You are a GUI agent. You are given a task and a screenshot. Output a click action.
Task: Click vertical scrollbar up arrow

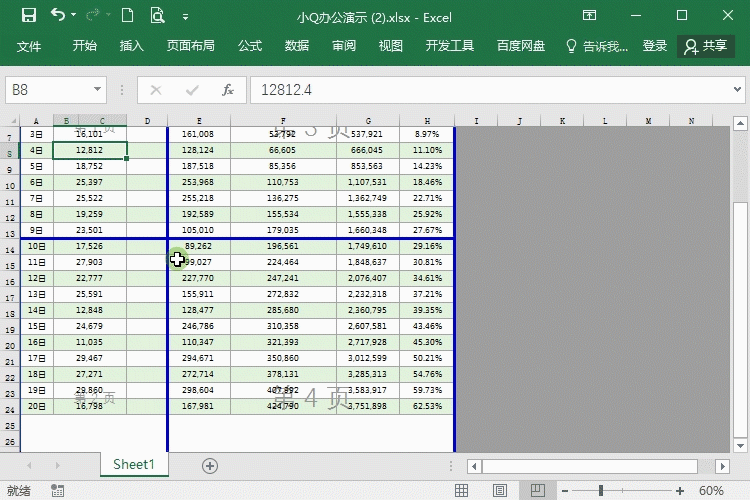[x=740, y=123]
